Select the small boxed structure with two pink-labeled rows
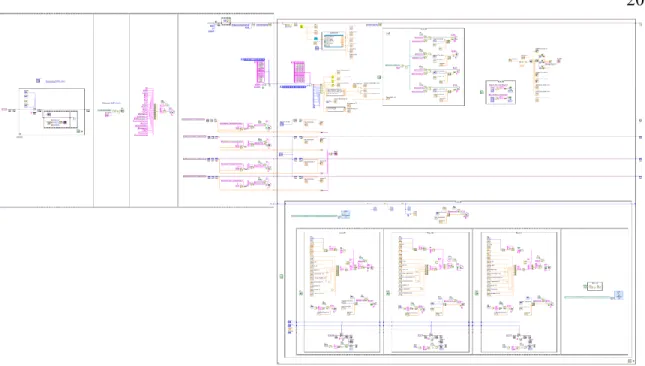Image resolution: width=645 pixels, height=366 pixels. pyautogui.click(x=501, y=92)
